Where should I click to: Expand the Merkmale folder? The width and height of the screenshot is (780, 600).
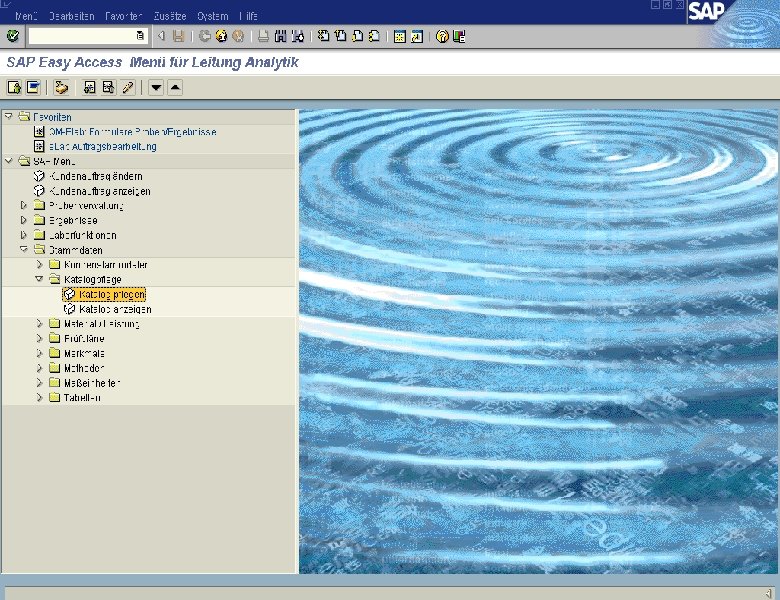[x=39, y=353]
